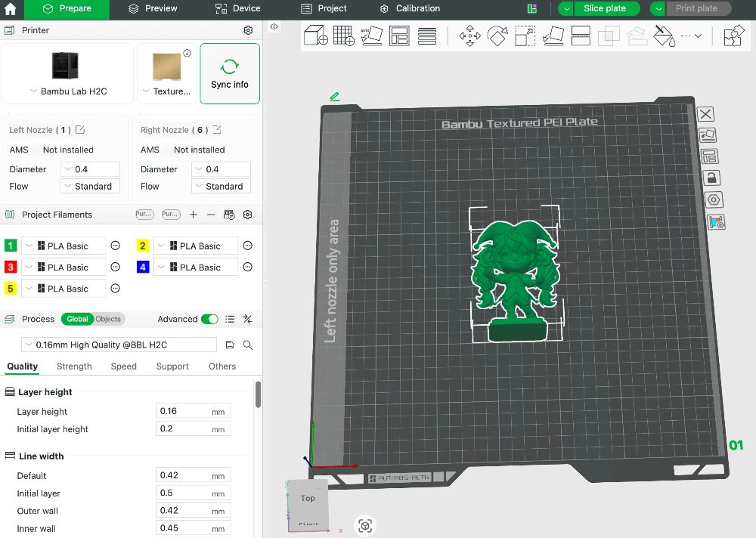Click the Layer height value field
The image size is (756, 538).
(x=193, y=411)
